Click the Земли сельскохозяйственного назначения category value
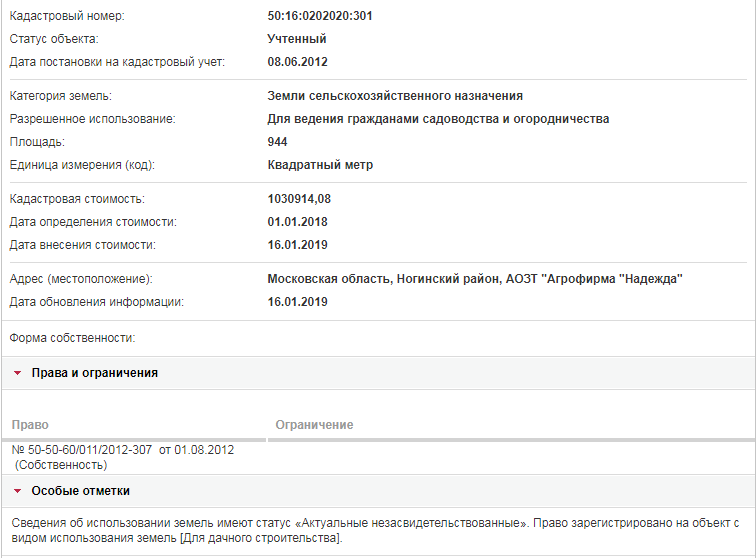 [x=395, y=96]
